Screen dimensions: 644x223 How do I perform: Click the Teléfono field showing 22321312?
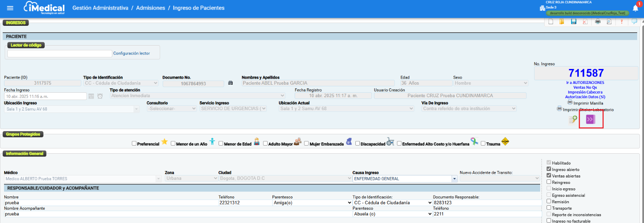[245, 203]
